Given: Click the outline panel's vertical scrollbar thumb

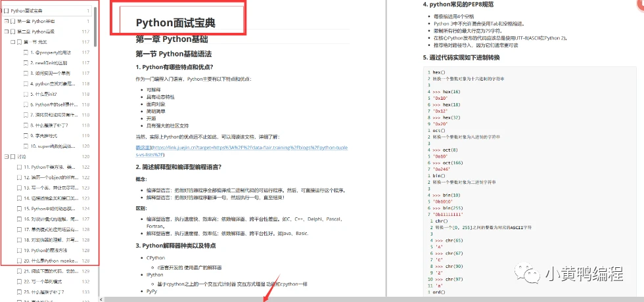Looking at the screenshot, I should [x=96, y=27].
